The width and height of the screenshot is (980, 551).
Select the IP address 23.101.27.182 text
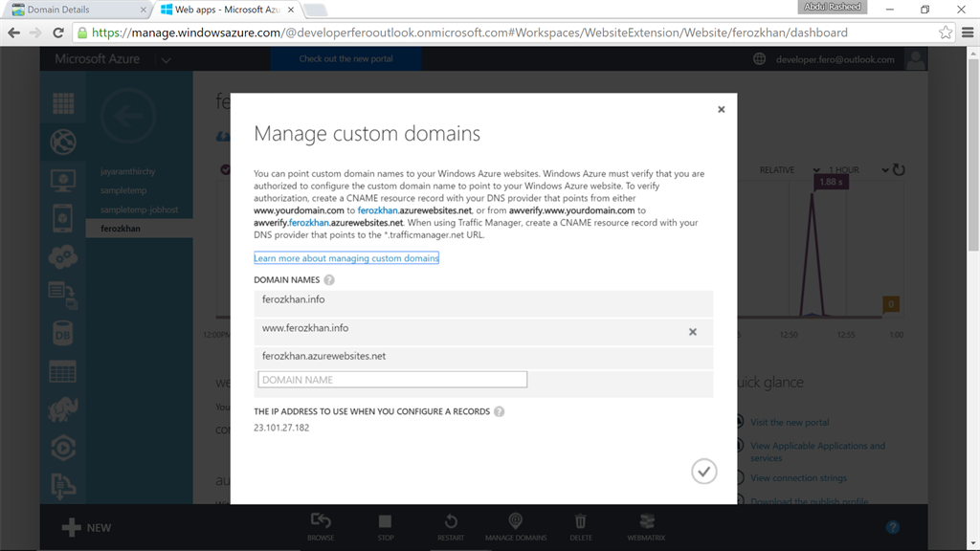[281, 428]
